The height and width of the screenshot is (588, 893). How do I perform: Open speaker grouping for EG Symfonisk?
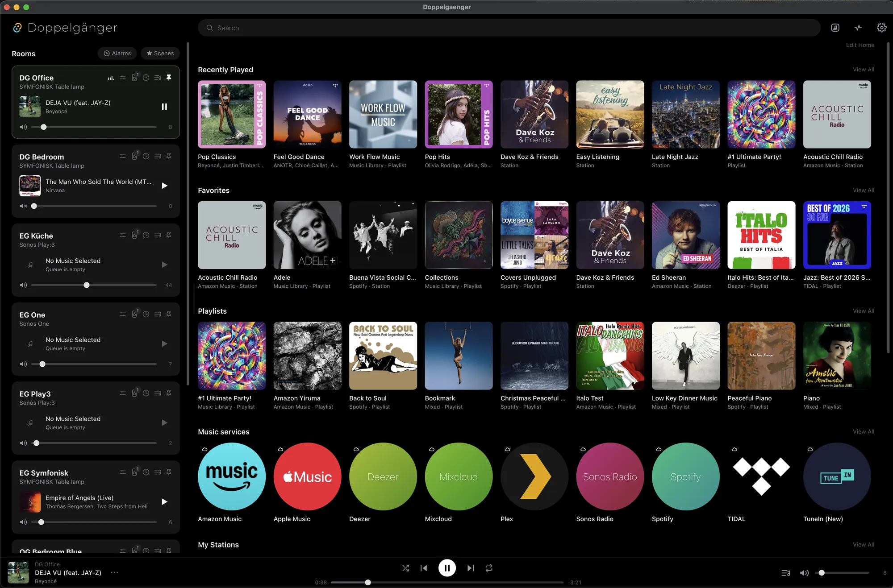(134, 472)
